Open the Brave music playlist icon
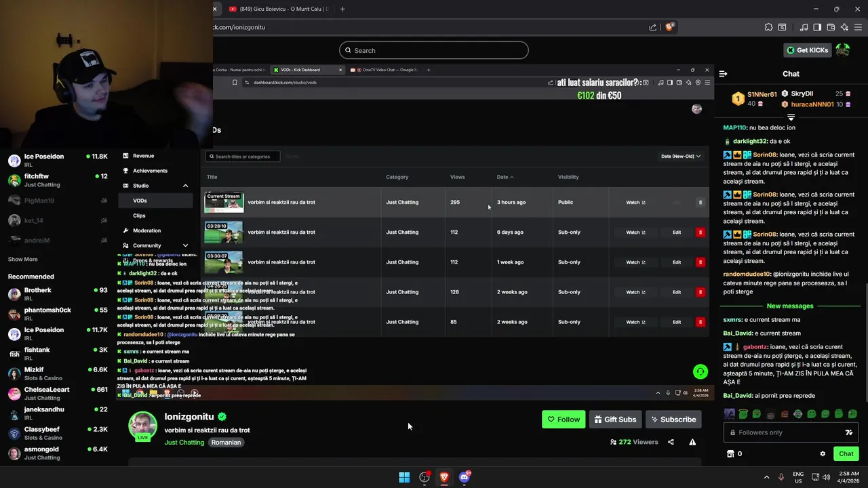Image resolution: width=868 pixels, height=488 pixels. (804, 27)
